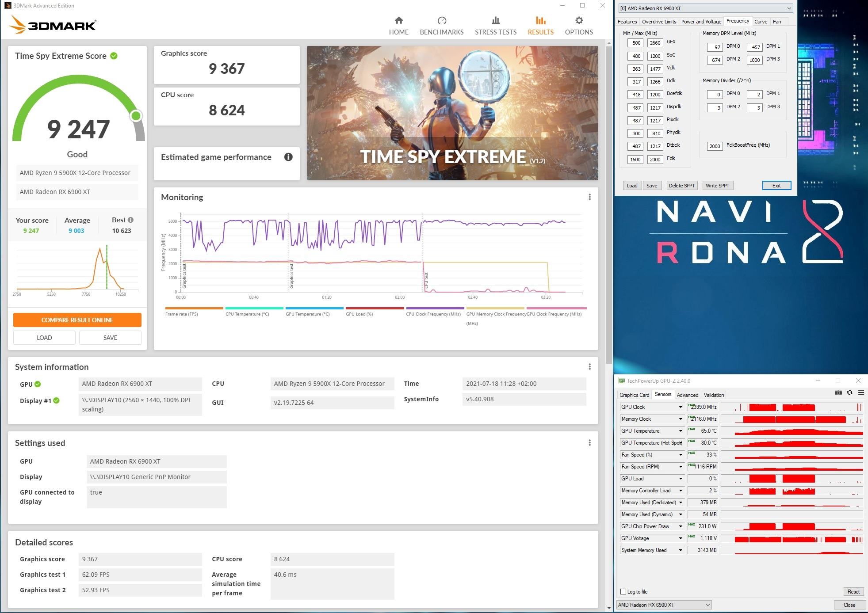Switch to the Curve tab

coord(761,22)
